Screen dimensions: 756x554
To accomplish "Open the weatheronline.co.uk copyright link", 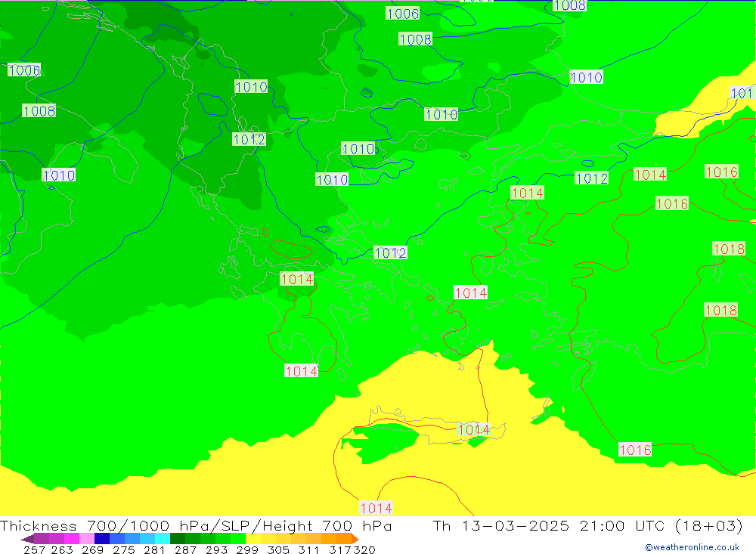I will click(692, 547).
